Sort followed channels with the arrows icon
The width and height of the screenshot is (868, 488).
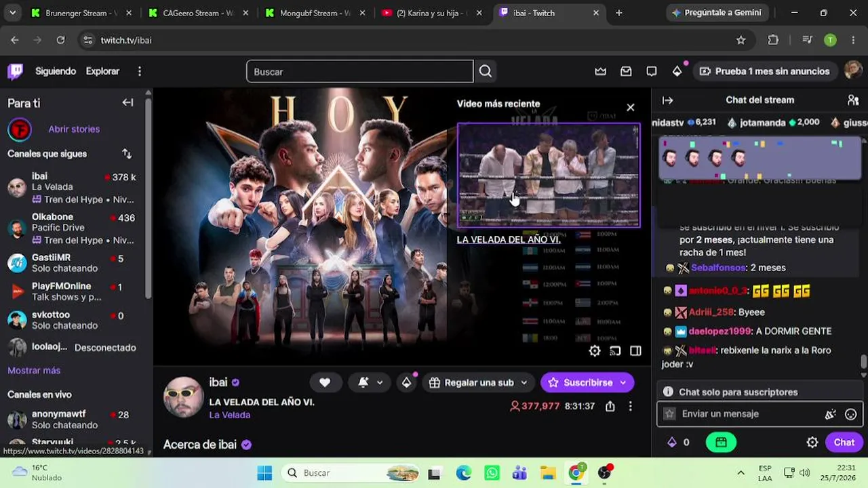pyautogui.click(x=127, y=154)
